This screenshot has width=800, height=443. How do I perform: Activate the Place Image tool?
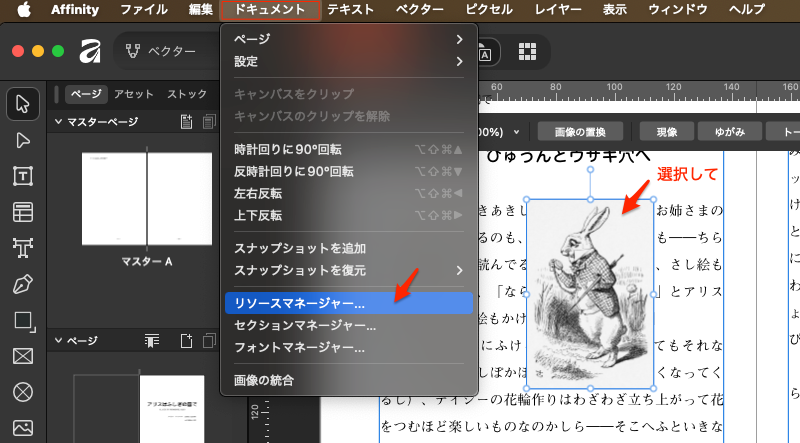click(23, 427)
